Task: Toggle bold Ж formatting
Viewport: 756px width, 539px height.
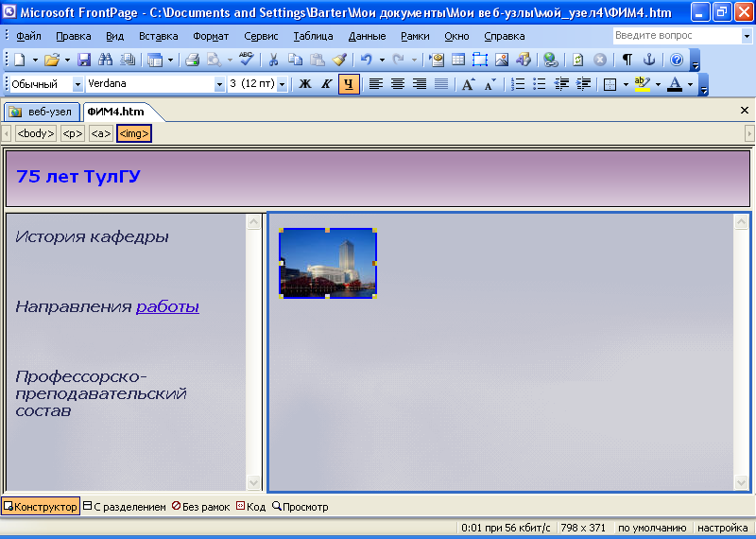Action: (304, 84)
